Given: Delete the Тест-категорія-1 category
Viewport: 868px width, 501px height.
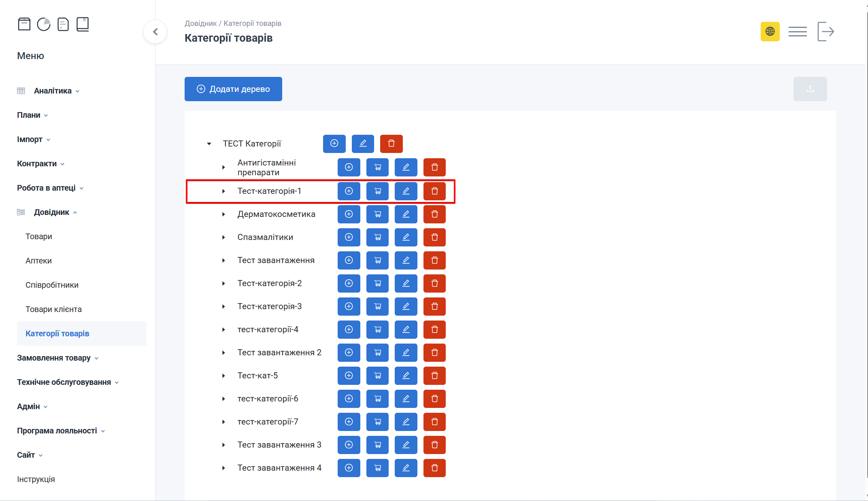Looking at the screenshot, I should click(x=434, y=191).
